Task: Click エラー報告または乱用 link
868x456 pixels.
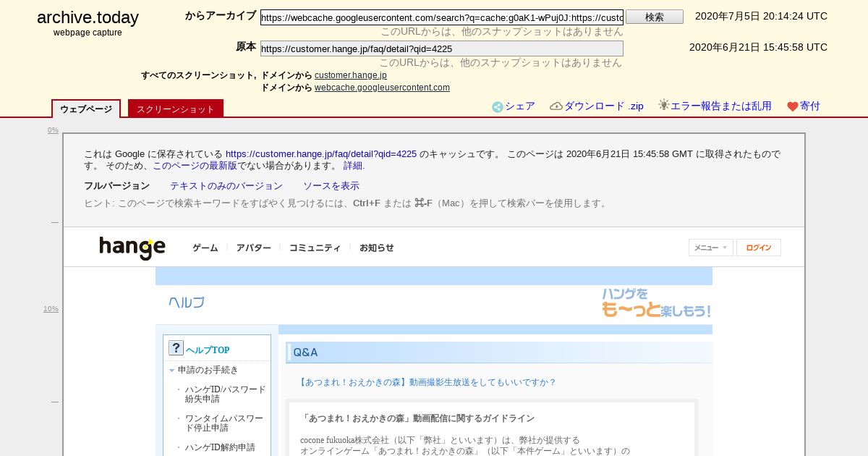Action: [721, 106]
